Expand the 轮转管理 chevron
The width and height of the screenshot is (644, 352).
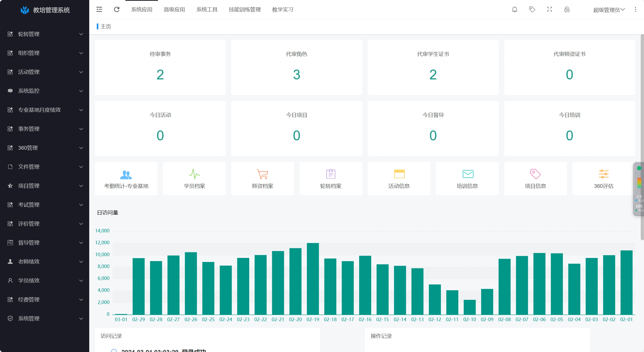[81, 34]
